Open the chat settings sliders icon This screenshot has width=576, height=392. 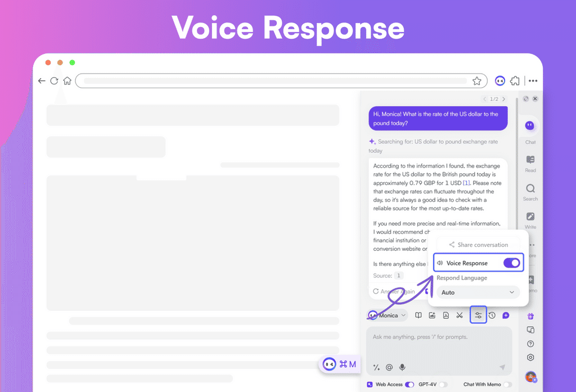tap(478, 316)
